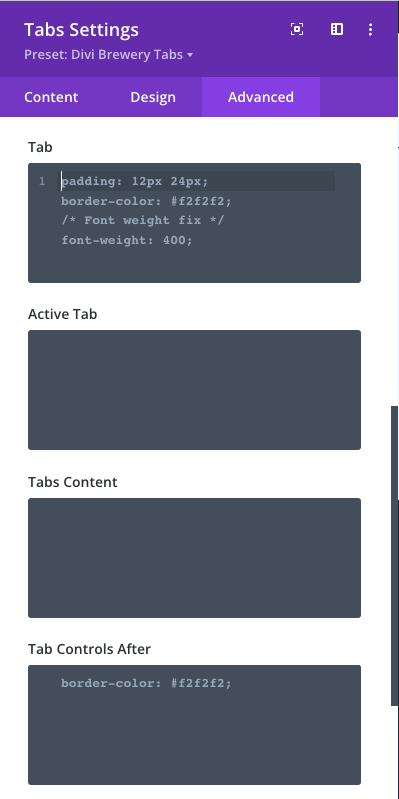This screenshot has width=399, height=799.
Task: Select the Advanced tab
Action: click(x=261, y=97)
